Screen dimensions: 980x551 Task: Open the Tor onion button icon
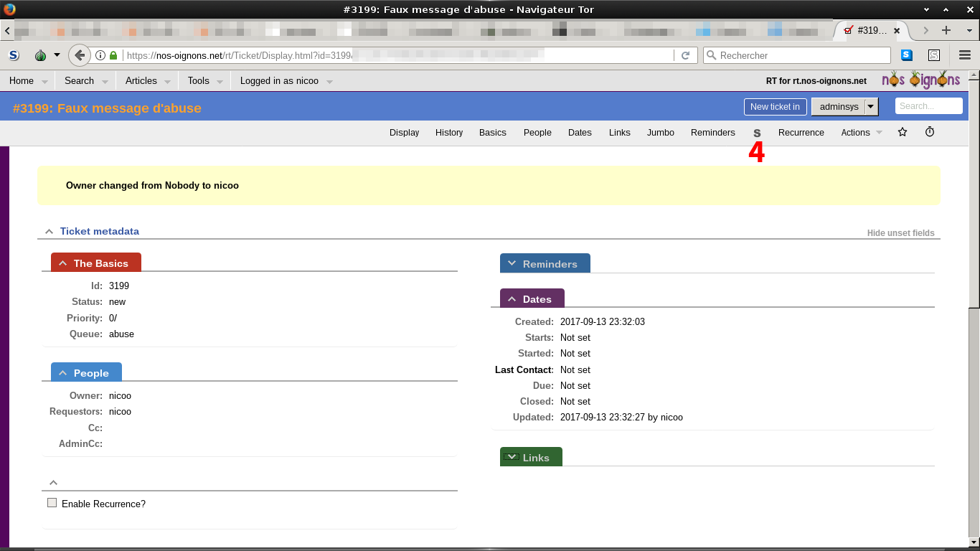click(x=41, y=55)
